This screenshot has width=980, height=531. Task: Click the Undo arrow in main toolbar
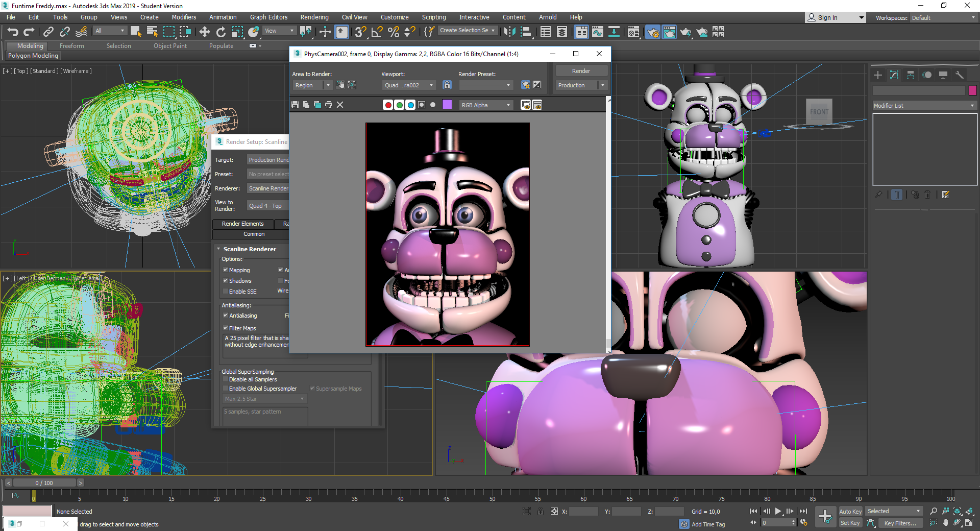pyautogui.click(x=13, y=32)
